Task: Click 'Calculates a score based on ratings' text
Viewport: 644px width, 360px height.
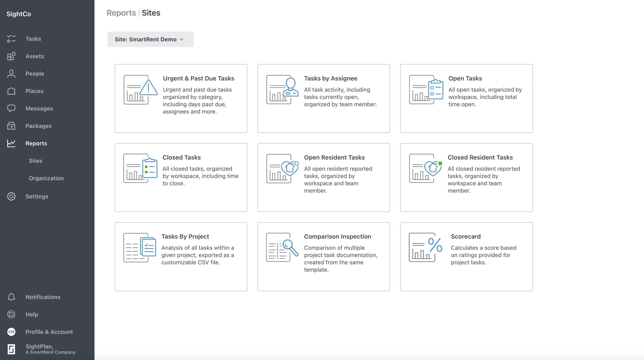Action: (483, 255)
